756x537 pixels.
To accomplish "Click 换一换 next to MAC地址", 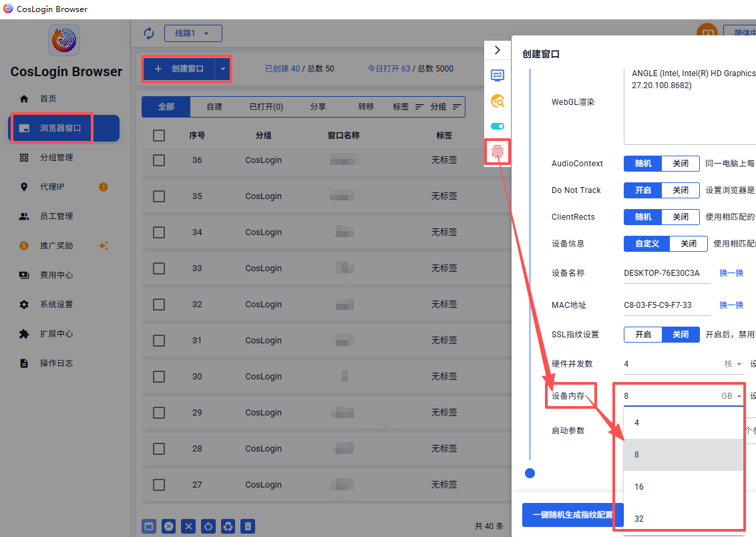I will pos(731,305).
